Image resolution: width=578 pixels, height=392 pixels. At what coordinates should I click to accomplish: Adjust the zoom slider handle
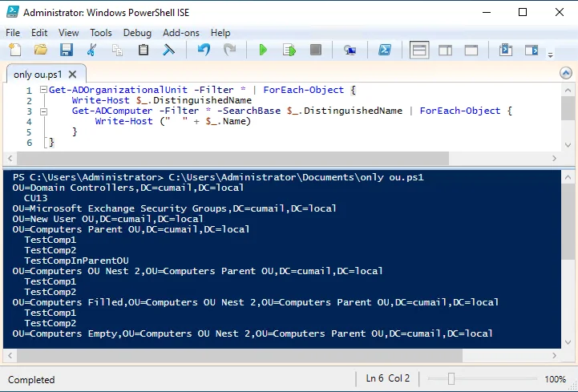click(451, 378)
